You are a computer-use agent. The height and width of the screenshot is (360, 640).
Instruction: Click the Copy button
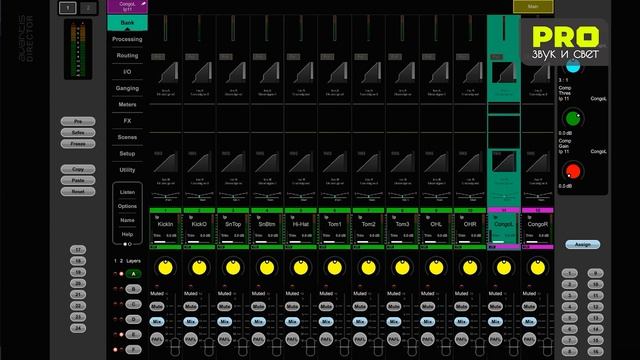pyautogui.click(x=78, y=169)
